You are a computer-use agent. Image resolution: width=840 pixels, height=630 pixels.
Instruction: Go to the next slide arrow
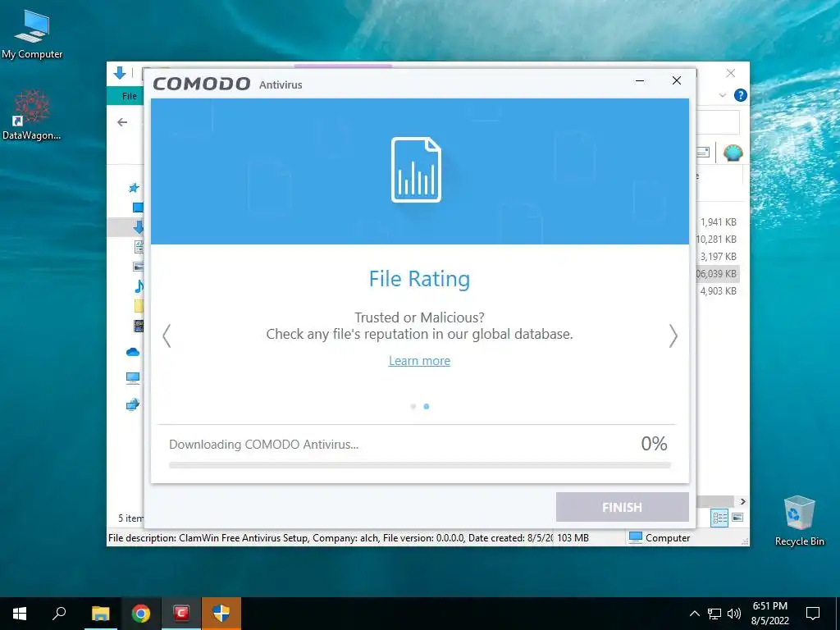click(x=673, y=336)
